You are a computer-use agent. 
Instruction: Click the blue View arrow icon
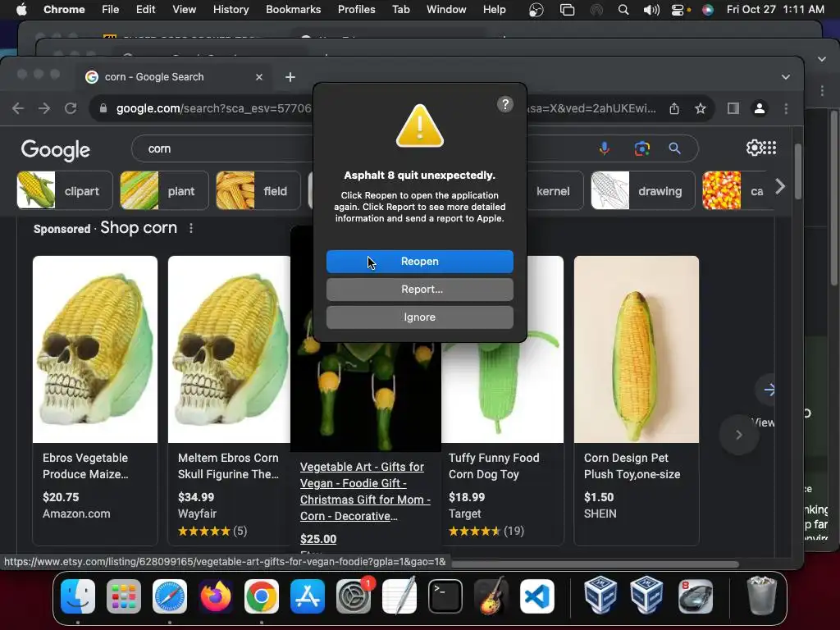(x=769, y=390)
